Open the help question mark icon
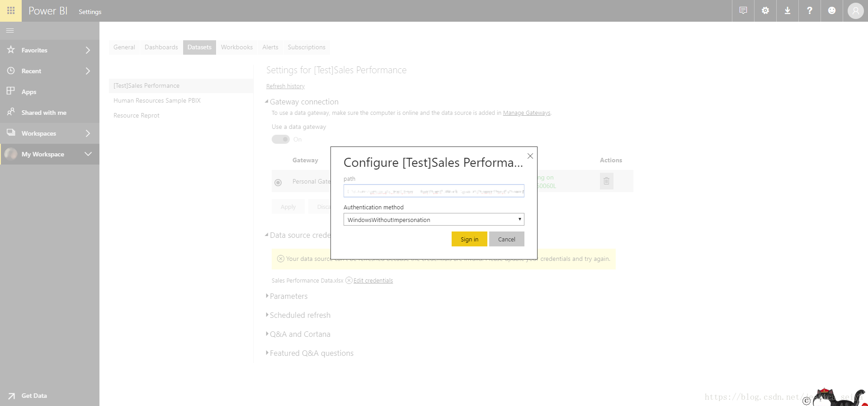 (x=809, y=10)
